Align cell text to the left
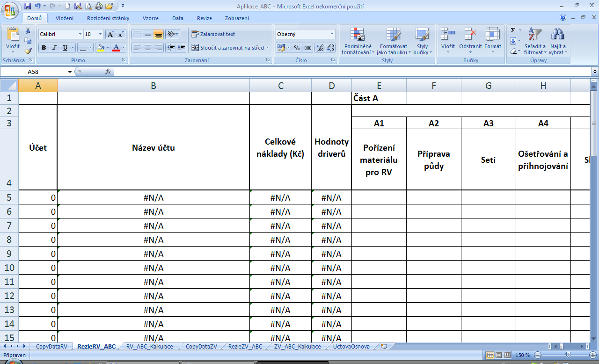Screen dimensions: 599x364 click(x=137, y=47)
